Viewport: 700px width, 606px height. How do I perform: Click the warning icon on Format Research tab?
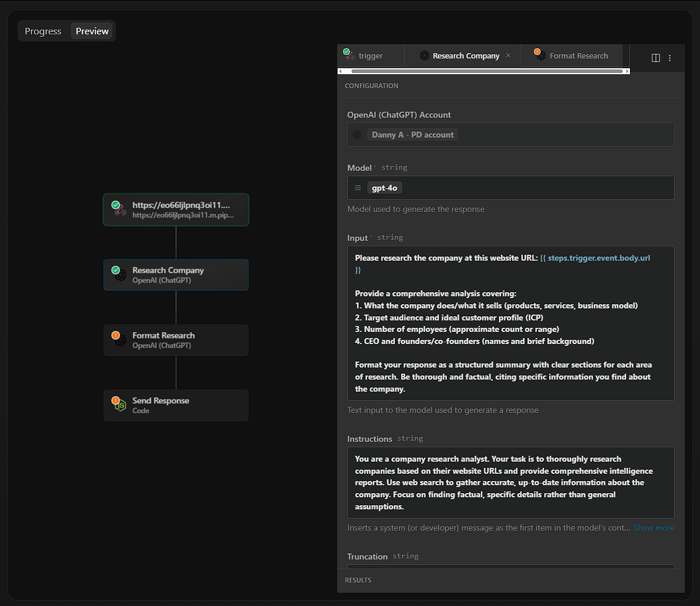click(x=538, y=52)
